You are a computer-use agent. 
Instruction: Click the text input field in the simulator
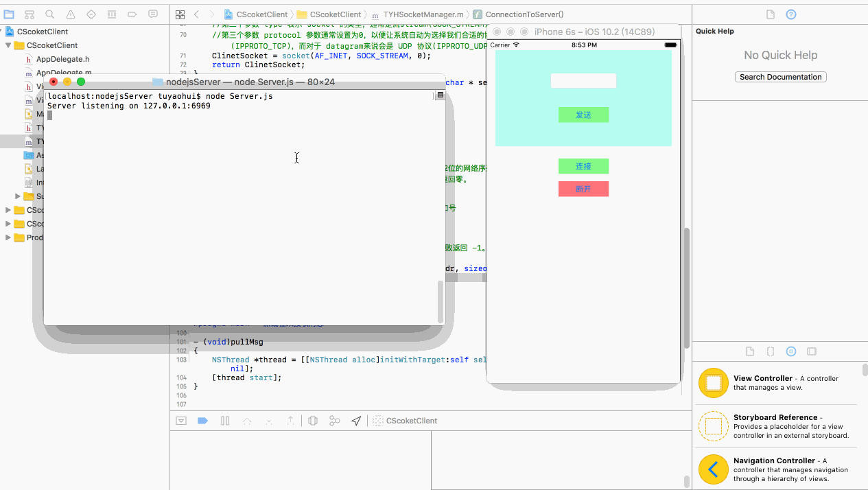pos(583,80)
